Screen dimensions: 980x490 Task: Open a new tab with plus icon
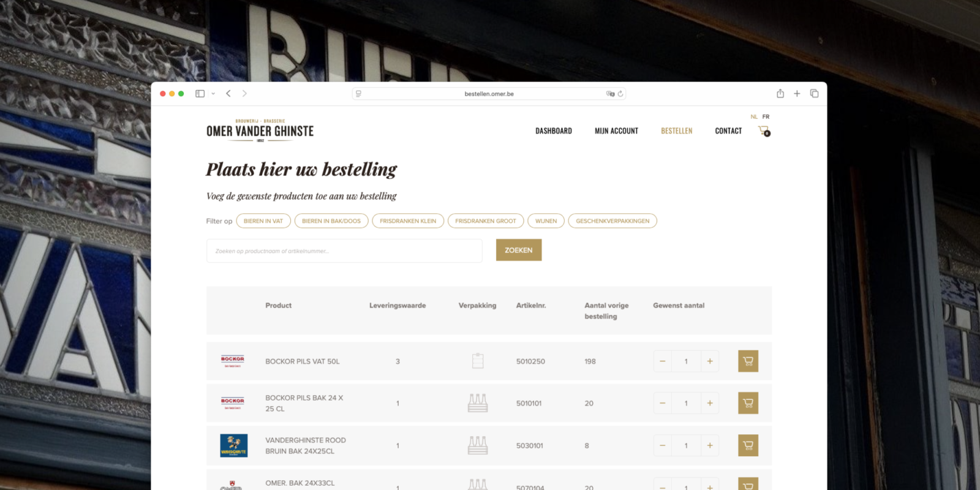[797, 94]
